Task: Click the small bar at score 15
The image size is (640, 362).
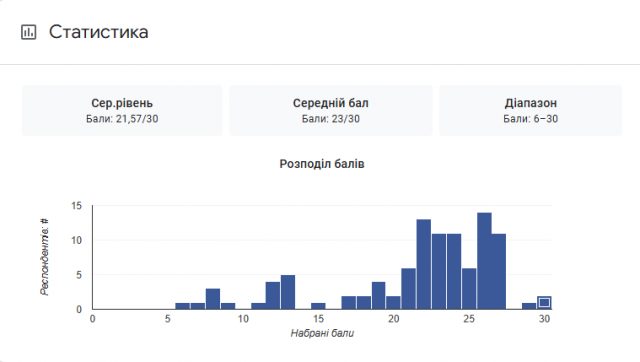Action: coord(318,306)
